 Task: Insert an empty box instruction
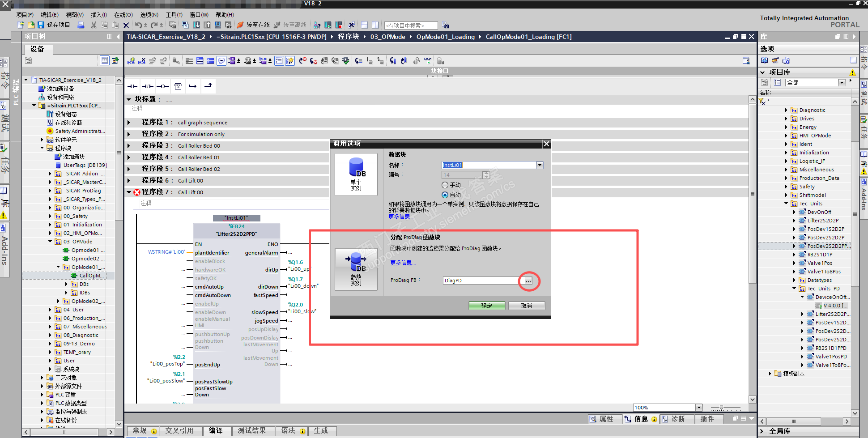pos(178,86)
